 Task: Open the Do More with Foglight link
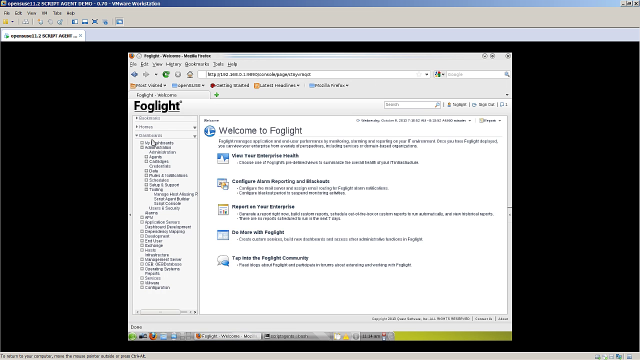[x=258, y=232]
